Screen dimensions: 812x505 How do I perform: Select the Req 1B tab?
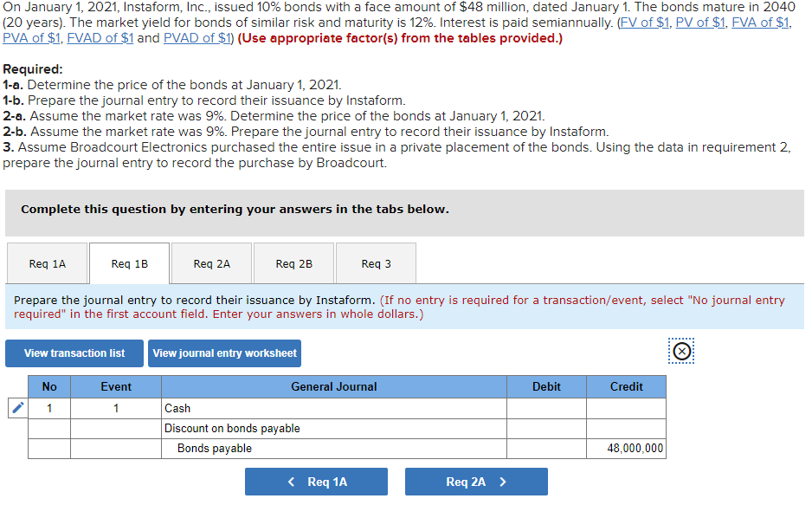(x=130, y=263)
